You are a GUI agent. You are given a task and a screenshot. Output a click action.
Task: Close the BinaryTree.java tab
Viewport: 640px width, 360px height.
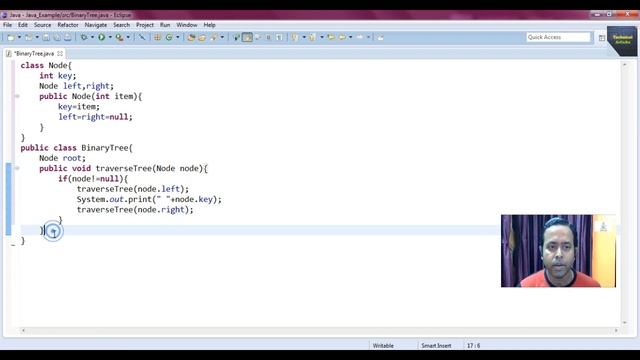click(x=60, y=53)
